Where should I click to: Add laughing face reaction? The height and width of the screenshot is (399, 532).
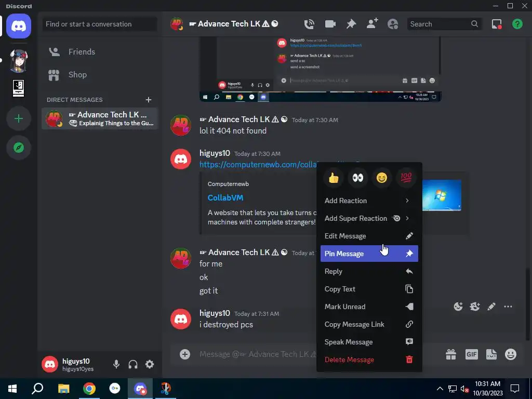382,178
